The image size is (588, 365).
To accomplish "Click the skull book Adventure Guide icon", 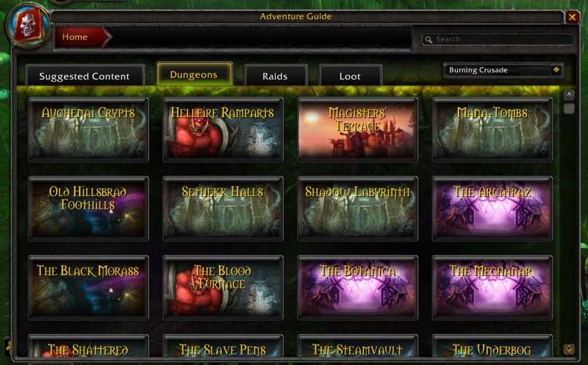I will coord(28,25).
